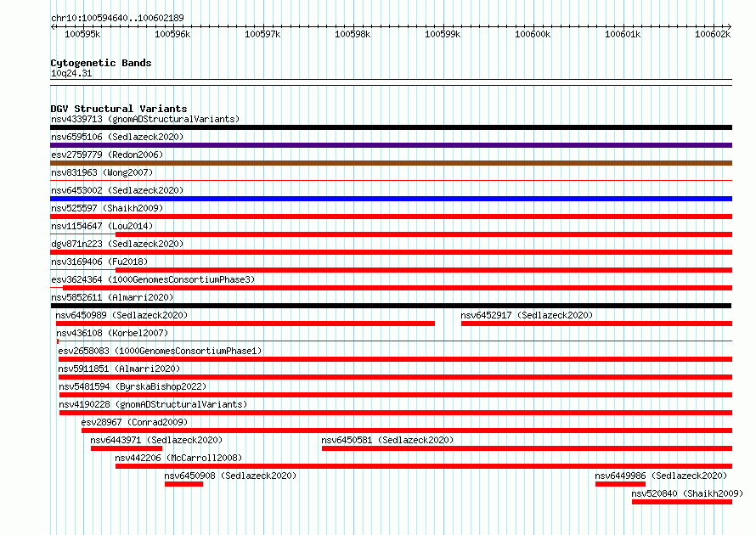Open nsv6450908 (Sedlazeck2020) label
756x535 pixels.
point(230,476)
